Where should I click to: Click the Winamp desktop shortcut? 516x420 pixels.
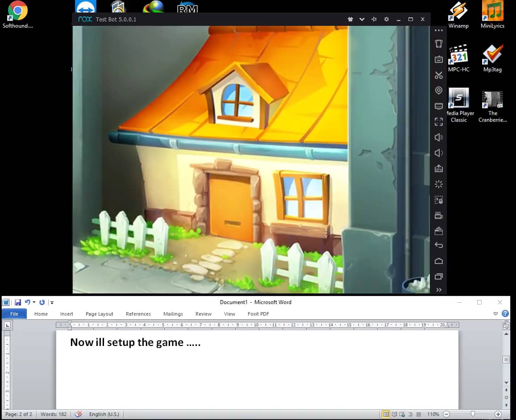pos(458,15)
